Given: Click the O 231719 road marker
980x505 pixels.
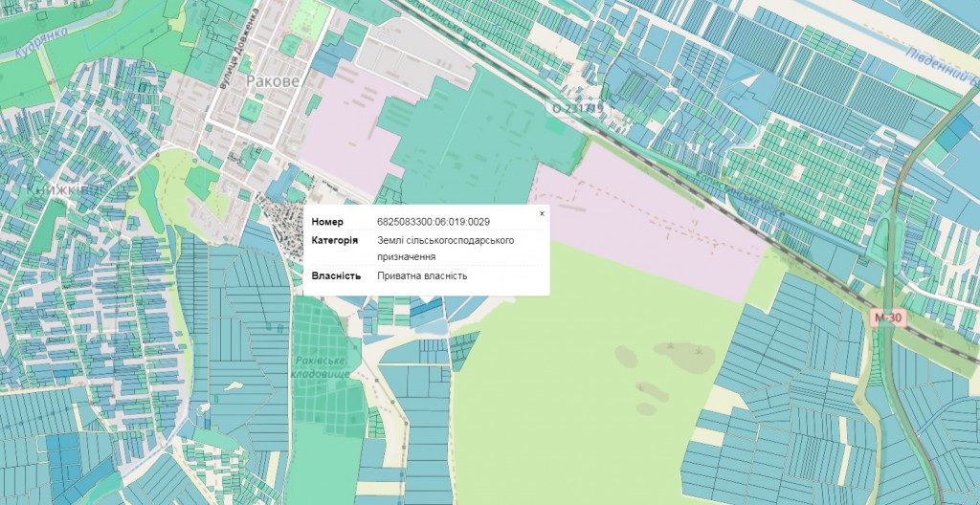Looking at the screenshot, I should 578,108.
